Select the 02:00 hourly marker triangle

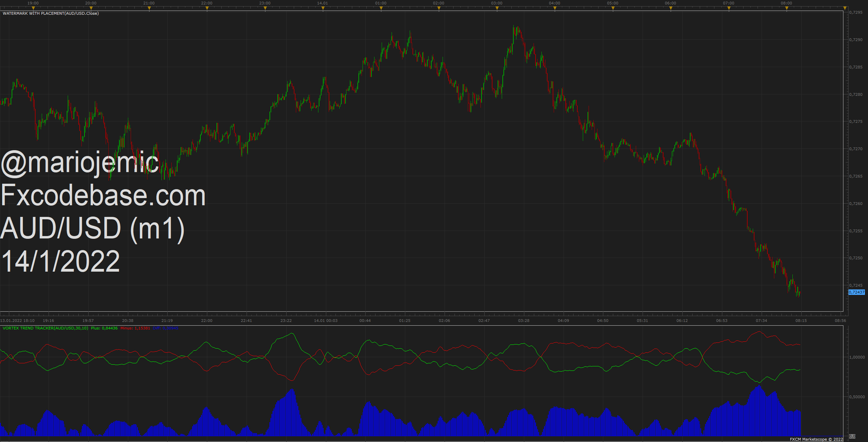(x=439, y=9)
